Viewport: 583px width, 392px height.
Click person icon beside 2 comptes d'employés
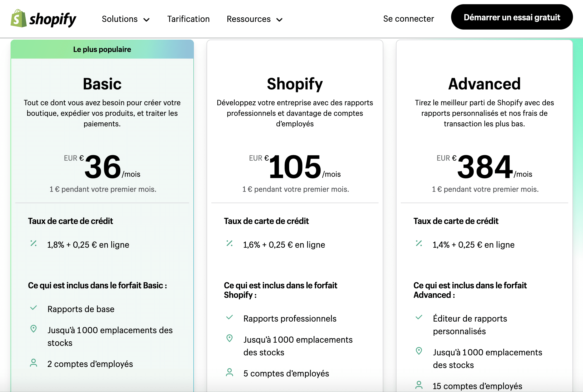34,363
